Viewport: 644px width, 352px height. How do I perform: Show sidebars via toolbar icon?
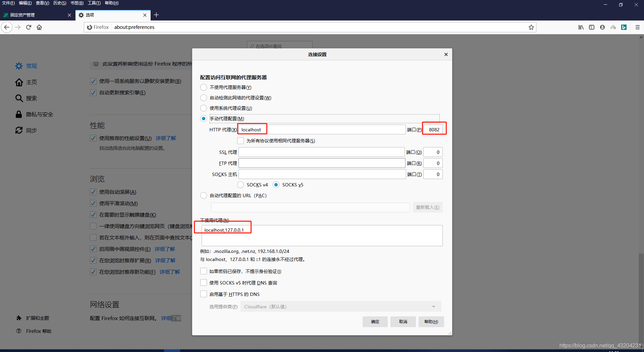[592, 27]
